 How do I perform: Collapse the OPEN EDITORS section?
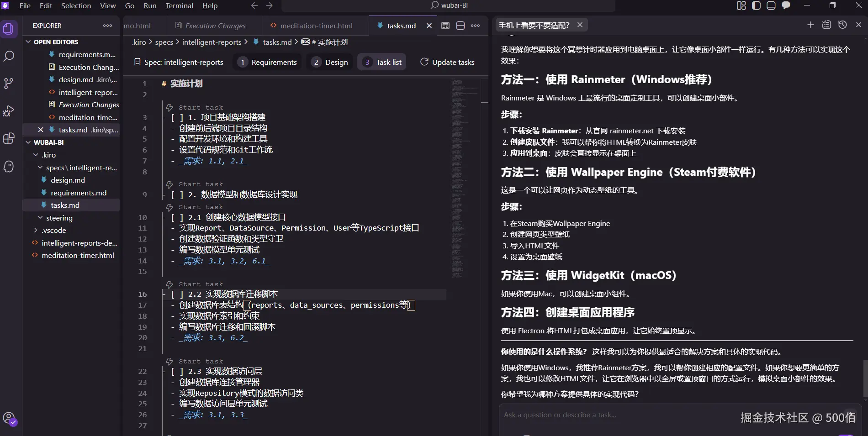tap(28, 42)
